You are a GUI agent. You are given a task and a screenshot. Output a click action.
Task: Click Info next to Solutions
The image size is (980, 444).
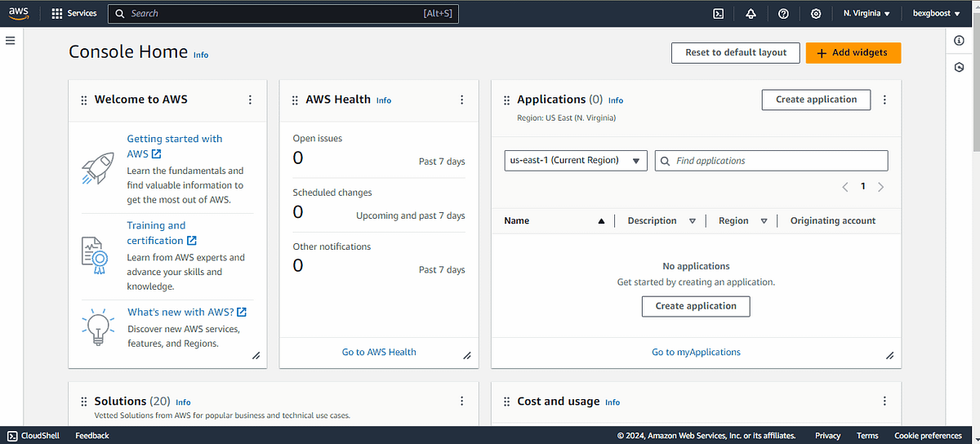(183, 402)
